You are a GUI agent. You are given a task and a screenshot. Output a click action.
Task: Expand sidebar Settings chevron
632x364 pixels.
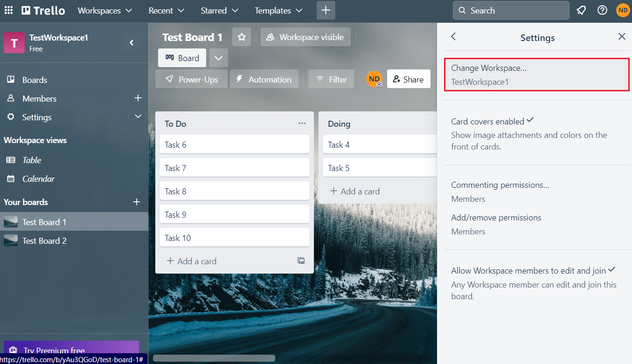pyautogui.click(x=138, y=117)
